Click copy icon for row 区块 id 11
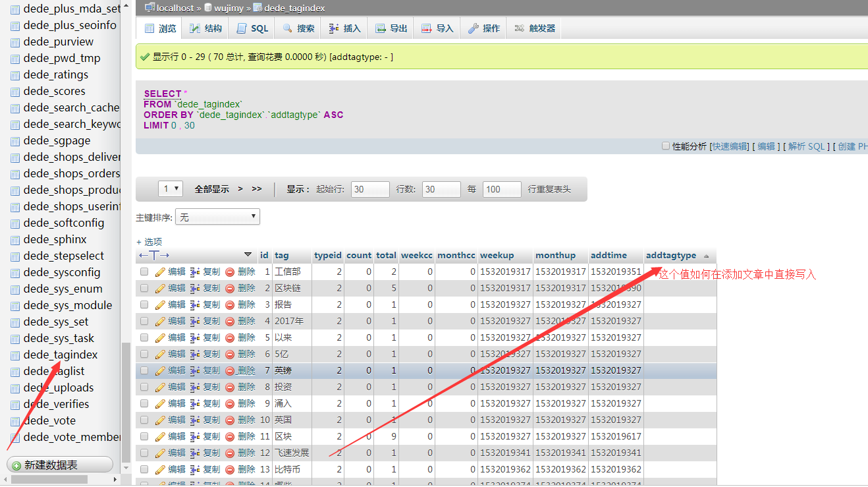Image resolution: width=868 pixels, height=487 pixels. point(195,436)
